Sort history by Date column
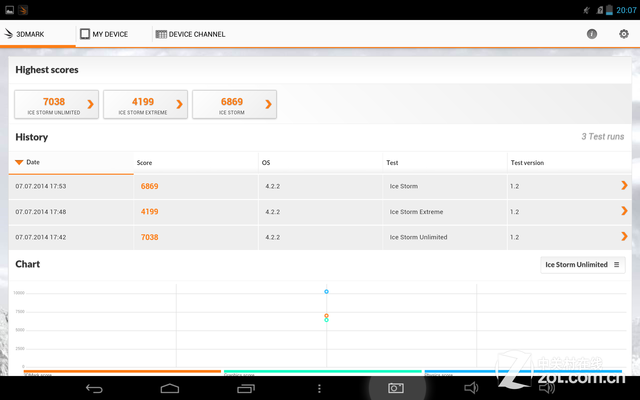 pyautogui.click(x=71, y=162)
